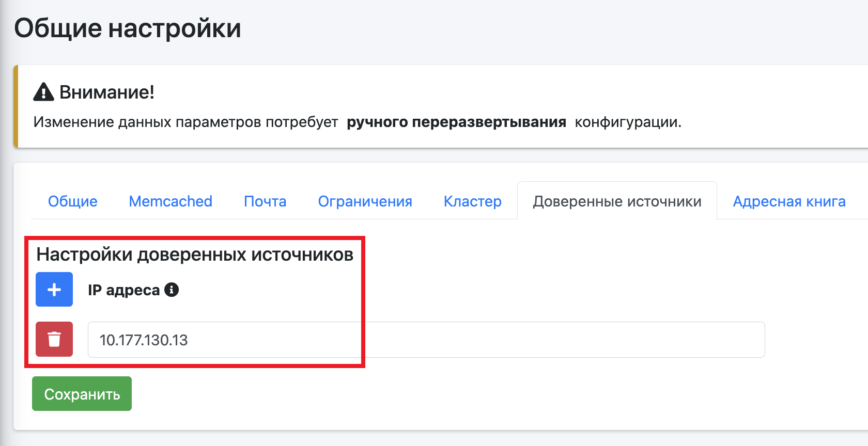Image resolution: width=868 pixels, height=446 pixels.
Task: Select the Доверенные источники tab
Action: tap(617, 201)
